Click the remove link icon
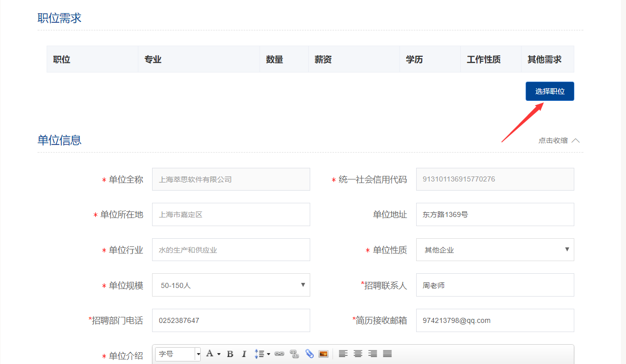The width and height of the screenshot is (626, 364). [294, 354]
